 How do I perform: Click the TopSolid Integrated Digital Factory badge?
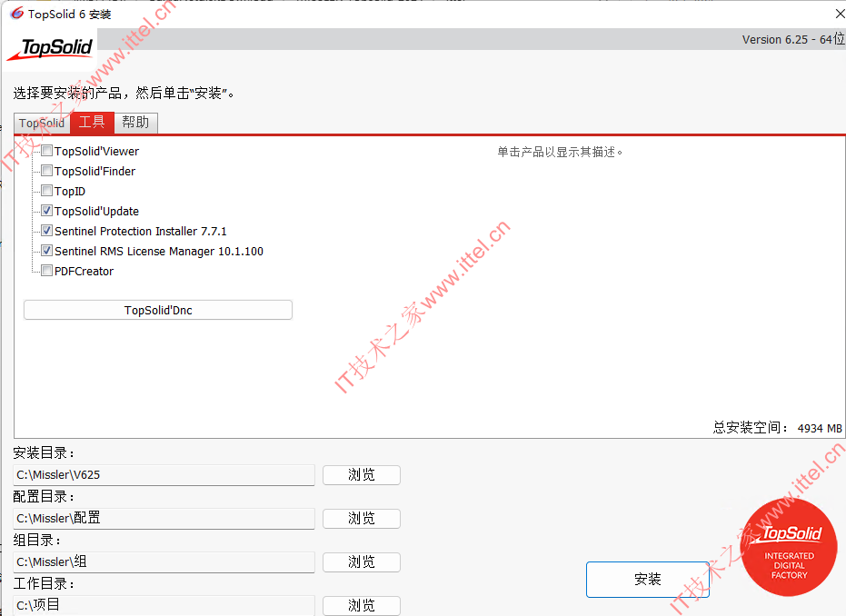click(789, 548)
